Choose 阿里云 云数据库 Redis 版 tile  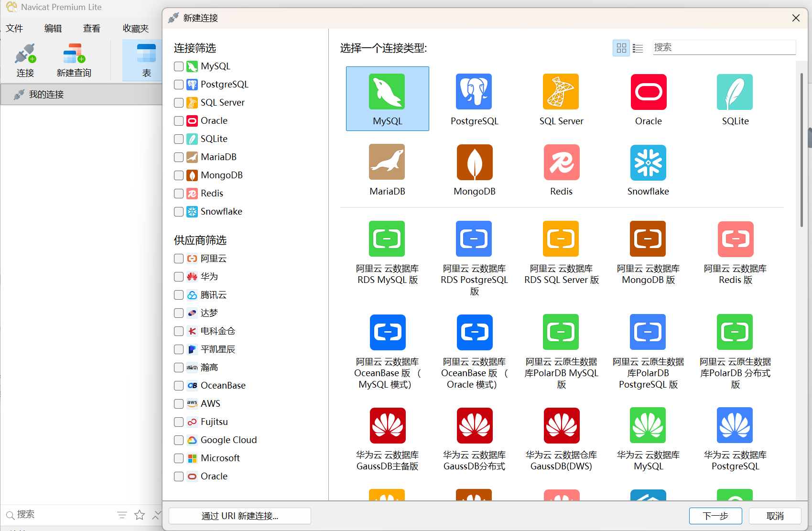(x=735, y=253)
